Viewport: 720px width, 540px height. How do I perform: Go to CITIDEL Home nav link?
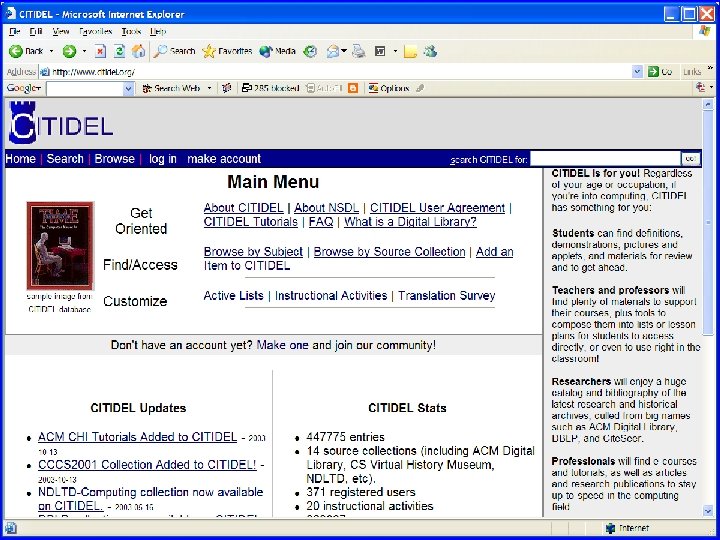[20, 159]
